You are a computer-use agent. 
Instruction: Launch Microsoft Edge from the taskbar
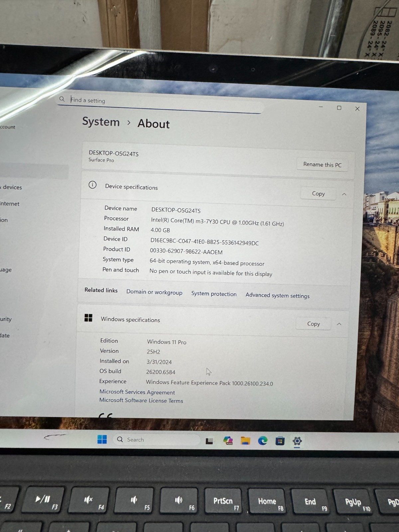263,441
